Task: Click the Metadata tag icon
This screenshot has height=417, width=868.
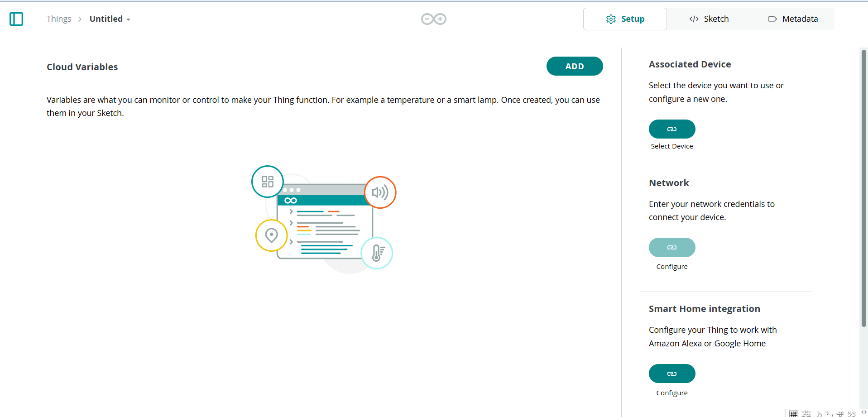Action: pyautogui.click(x=772, y=19)
